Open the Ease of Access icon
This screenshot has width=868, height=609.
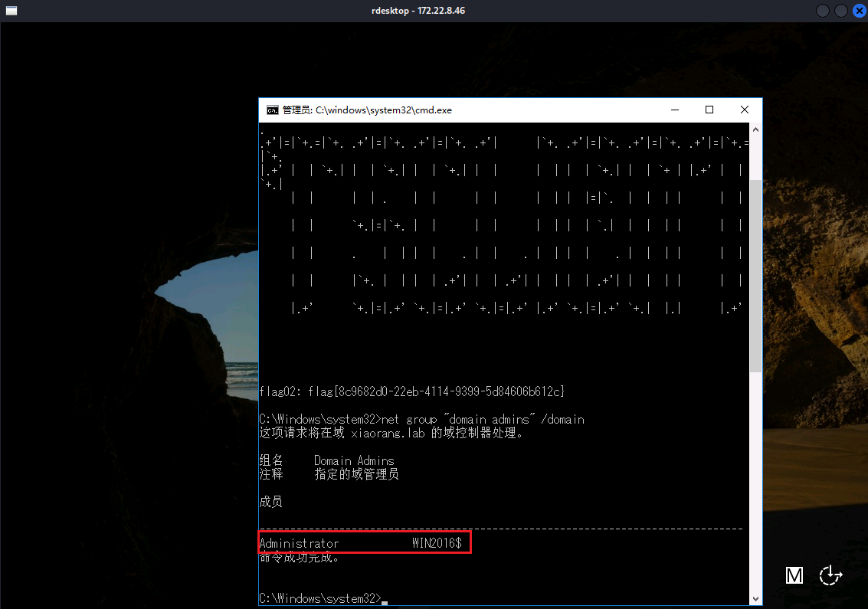click(830, 575)
